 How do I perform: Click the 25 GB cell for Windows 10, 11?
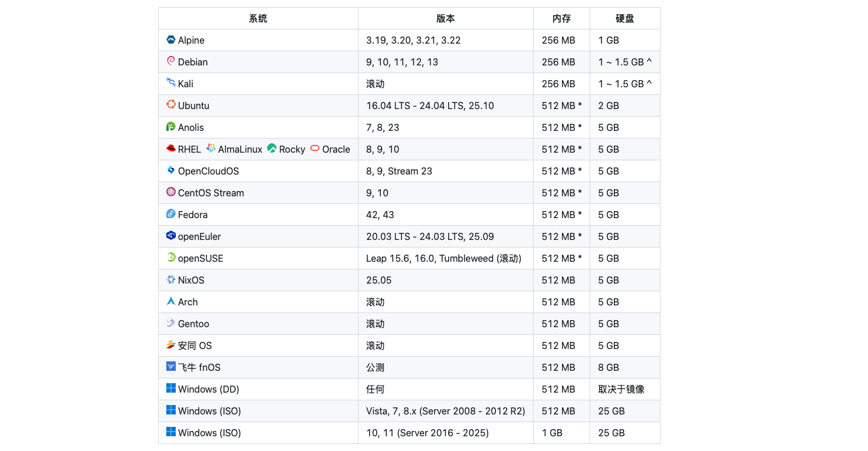pyautogui.click(x=611, y=432)
